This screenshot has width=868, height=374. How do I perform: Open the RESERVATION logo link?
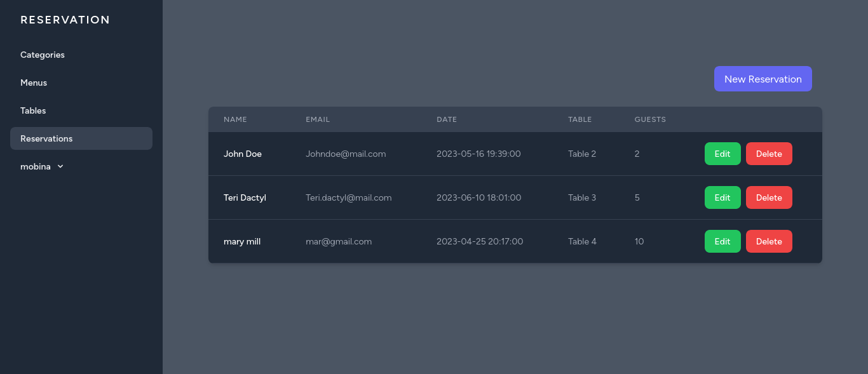pos(65,20)
